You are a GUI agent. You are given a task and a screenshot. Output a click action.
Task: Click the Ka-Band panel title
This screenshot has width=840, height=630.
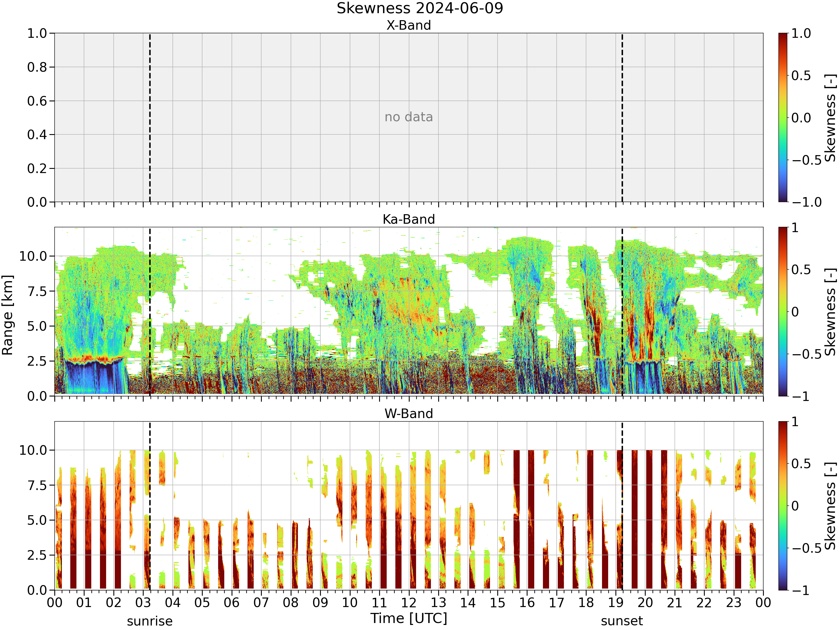pos(409,220)
